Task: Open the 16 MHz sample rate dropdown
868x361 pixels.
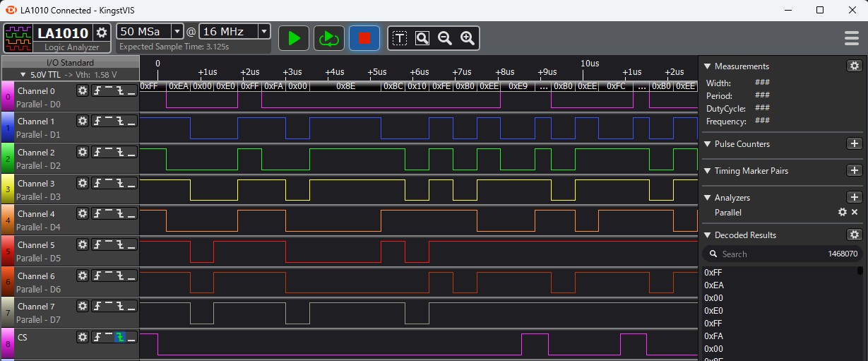Action: click(x=263, y=31)
